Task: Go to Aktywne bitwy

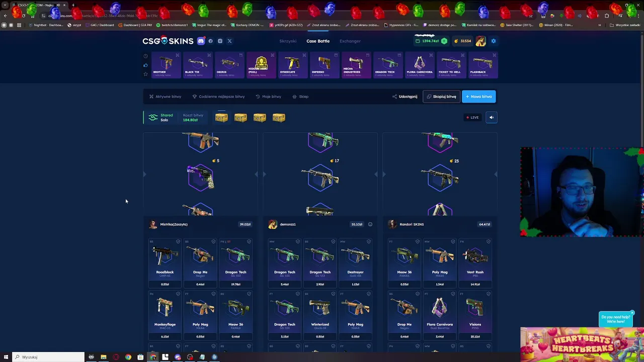Action: 165,97
